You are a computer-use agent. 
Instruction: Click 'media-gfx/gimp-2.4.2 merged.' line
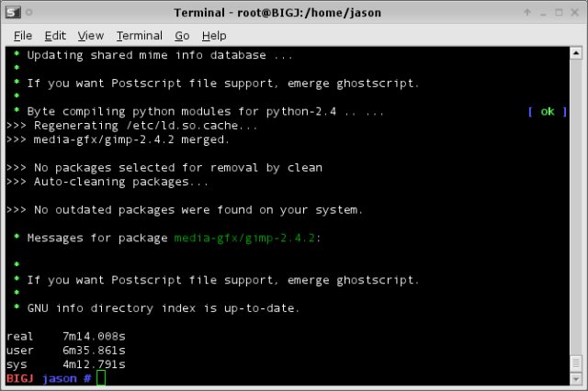coord(118,140)
